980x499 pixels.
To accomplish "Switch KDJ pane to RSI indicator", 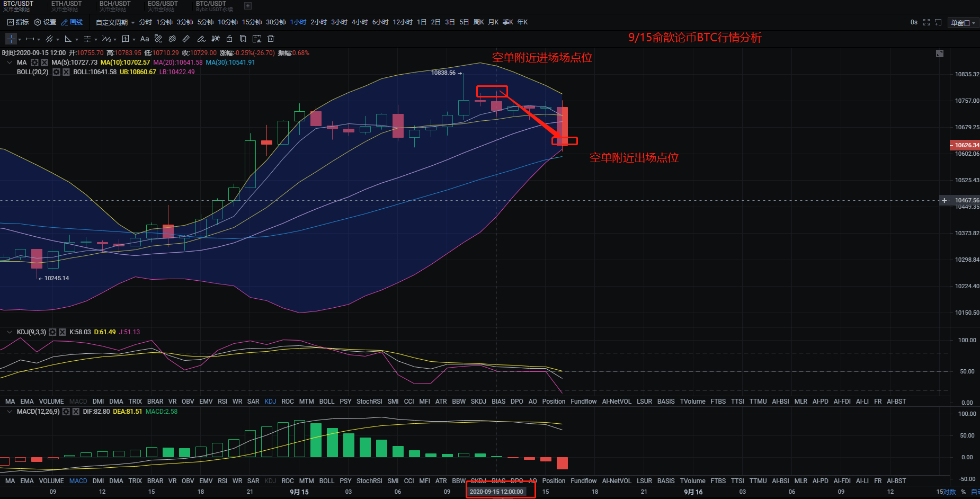I will pos(222,402).
